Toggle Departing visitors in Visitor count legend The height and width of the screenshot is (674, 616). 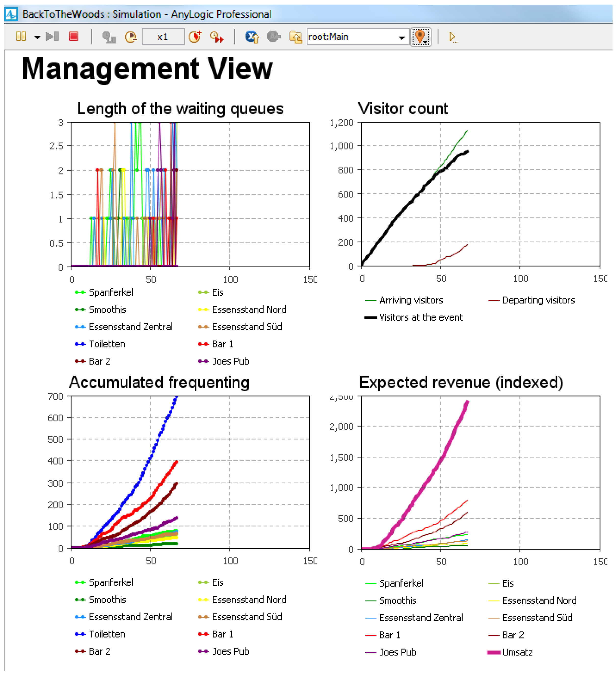coord(531,300)
